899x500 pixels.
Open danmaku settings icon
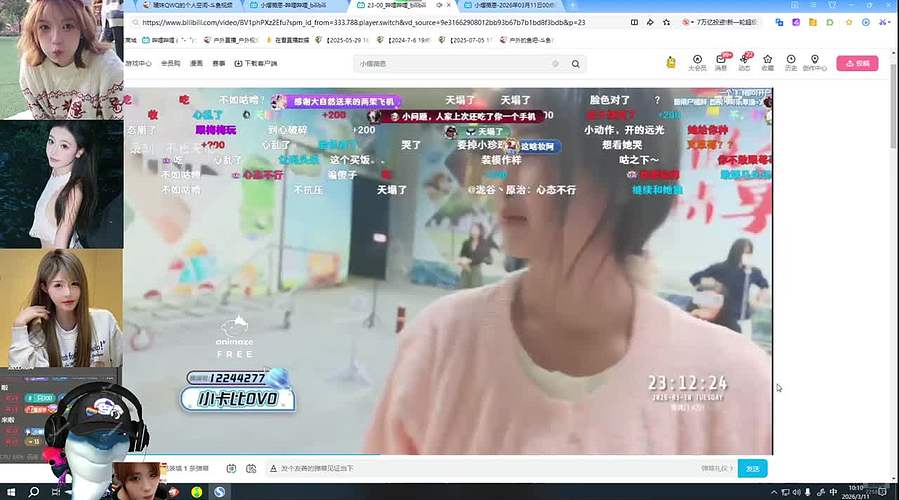pos(251,468)
